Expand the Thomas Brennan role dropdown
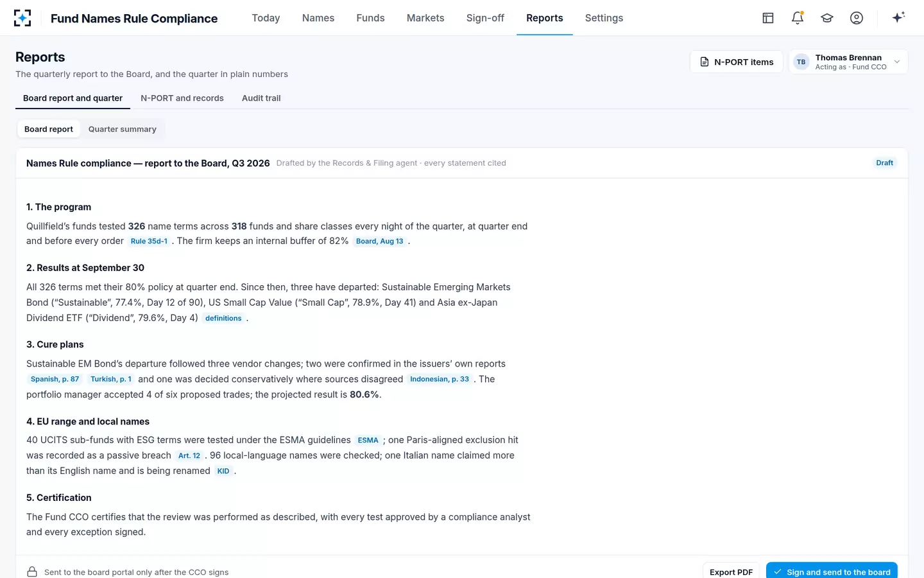Viewport: 924px width, 578px height. coord(897,62)
